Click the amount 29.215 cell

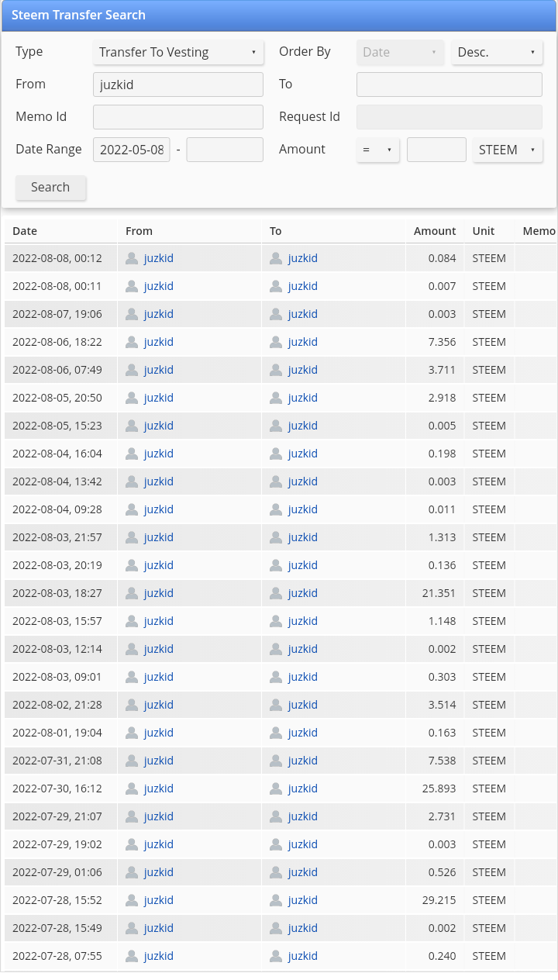point(435,900)
